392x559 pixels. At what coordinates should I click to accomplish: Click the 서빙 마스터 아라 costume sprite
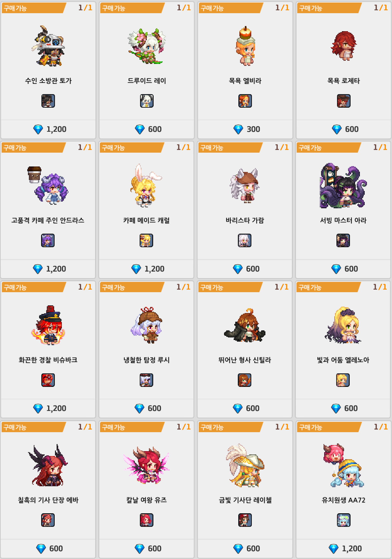coord(343,186)
